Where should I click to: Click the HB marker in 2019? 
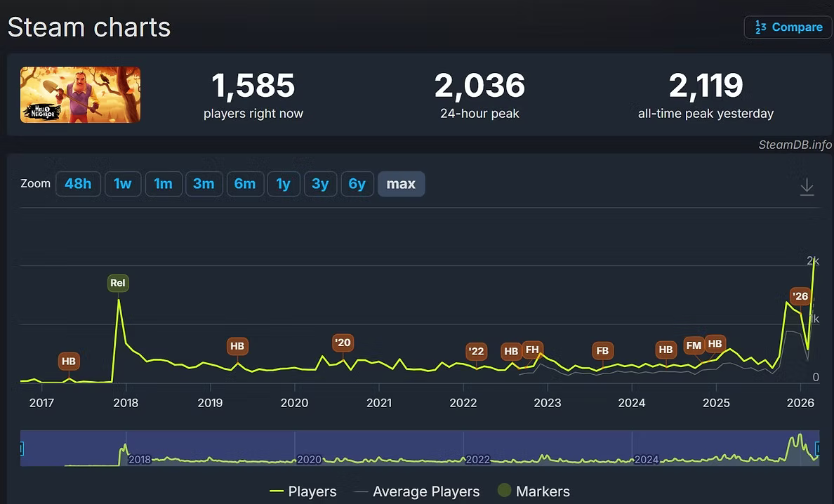(x=237, y=346)
